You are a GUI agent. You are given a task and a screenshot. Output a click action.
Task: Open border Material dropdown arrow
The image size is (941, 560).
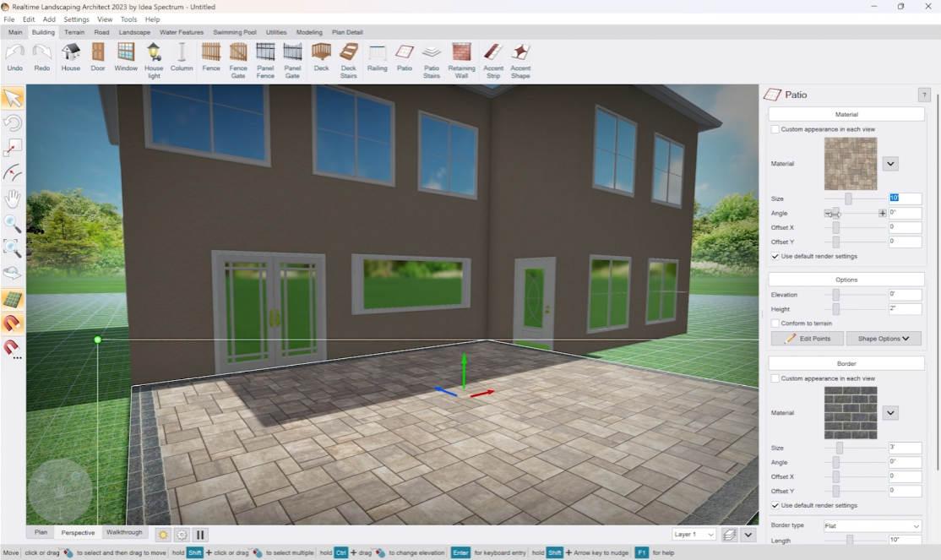pyautogui.click(x=890, y=412)
